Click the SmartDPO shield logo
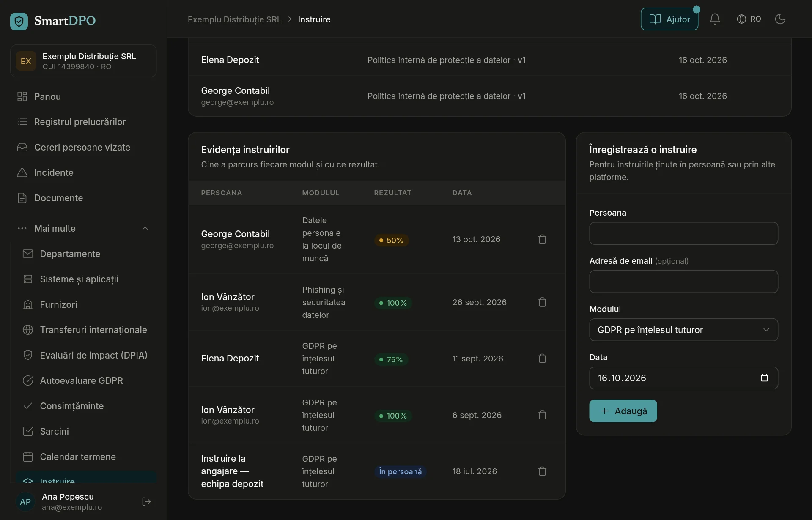 pyautogui.click(x=19, y=21)
